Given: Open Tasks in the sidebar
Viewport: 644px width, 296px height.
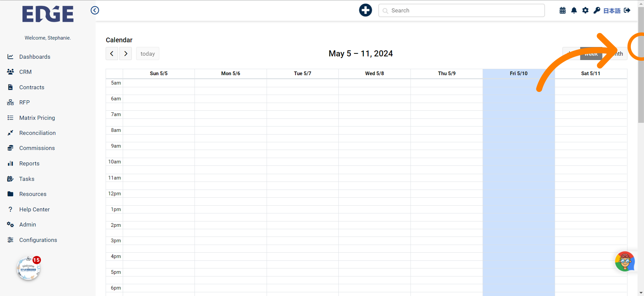Looking at the screenshot, I should [x=27, y=179].
